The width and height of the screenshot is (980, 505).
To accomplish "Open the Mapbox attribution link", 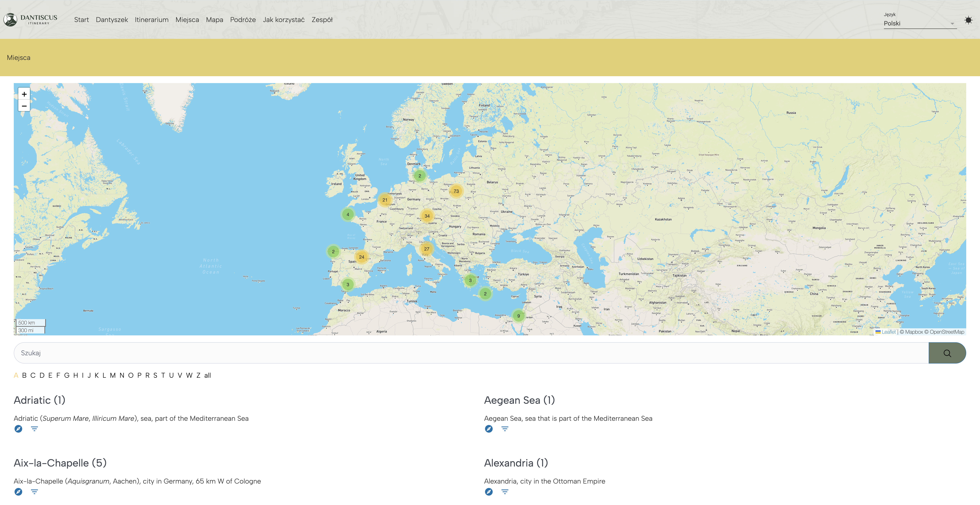I will coord(914,332).
